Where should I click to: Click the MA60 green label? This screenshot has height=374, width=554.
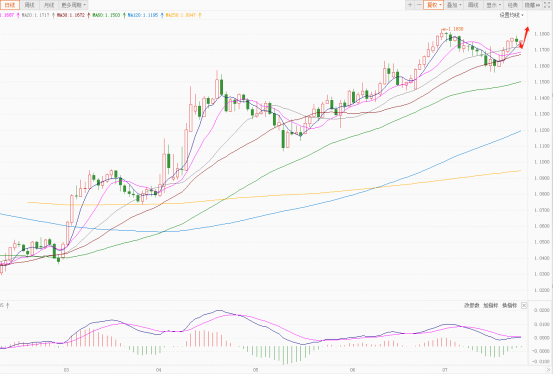tap(106, 16)
